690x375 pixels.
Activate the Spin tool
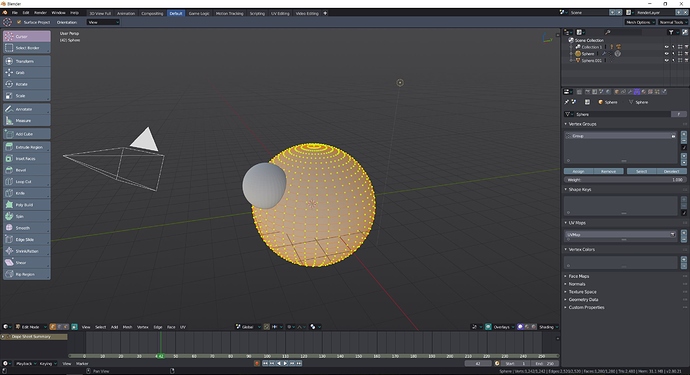pos(27,217)
